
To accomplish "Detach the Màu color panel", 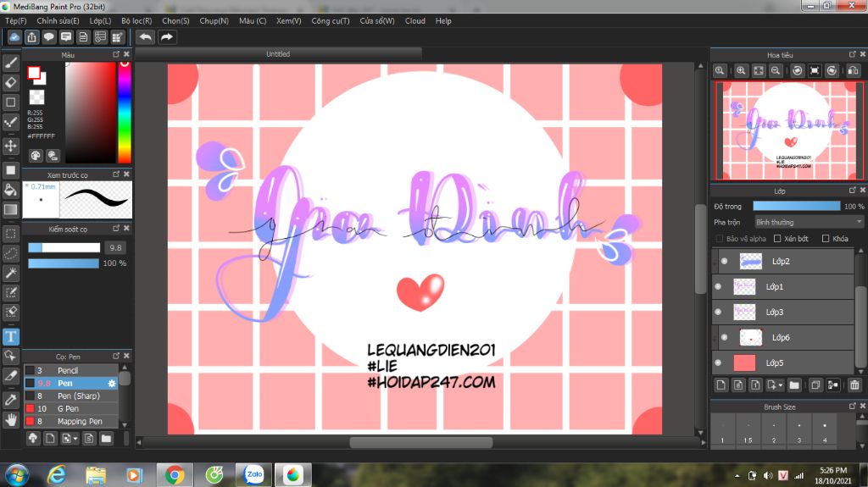I will pos(116,54).
